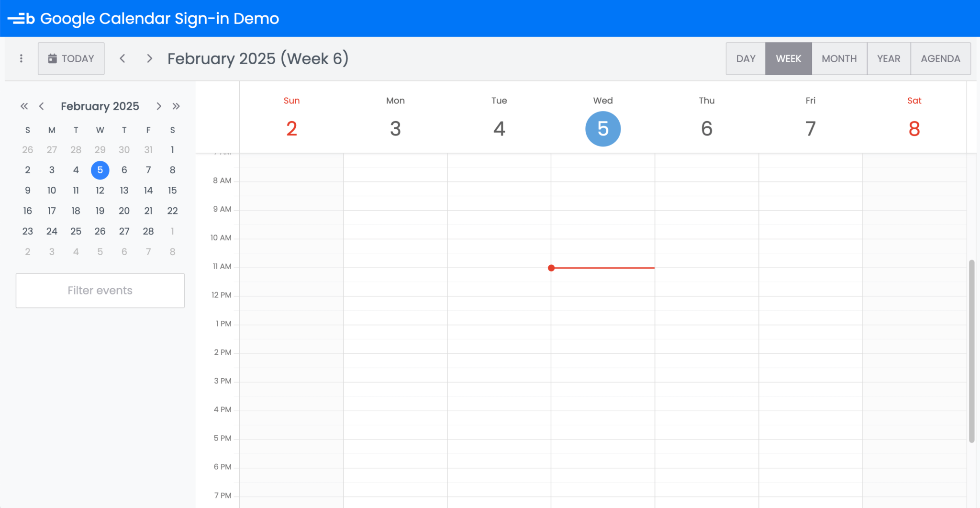
Task: Click Saturday 8 in week header
Action: coord(913,129)
